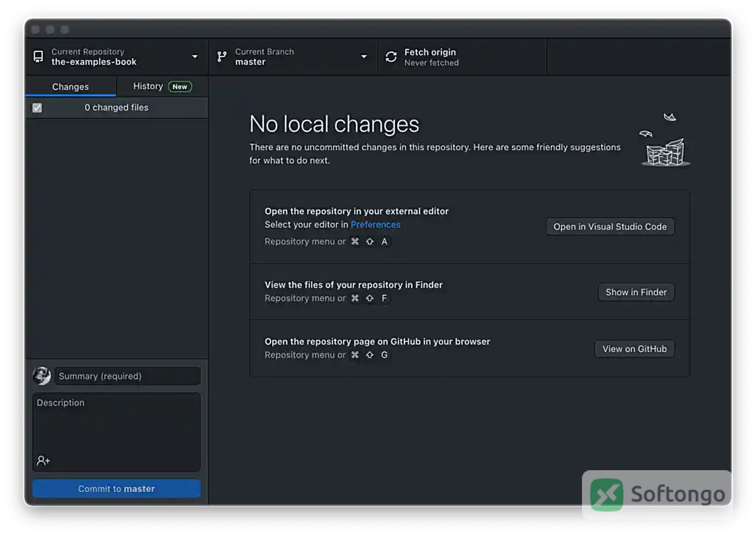Click the sync arrows icon for Fetch origin
The width and height of the screenshot is (756, 536).
391,57
